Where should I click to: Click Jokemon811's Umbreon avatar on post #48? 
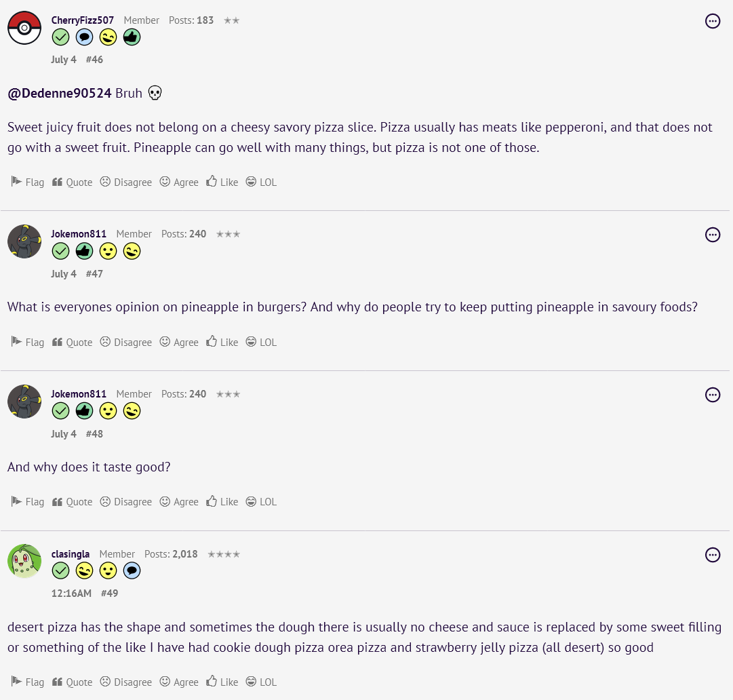(x=24, y=402)
